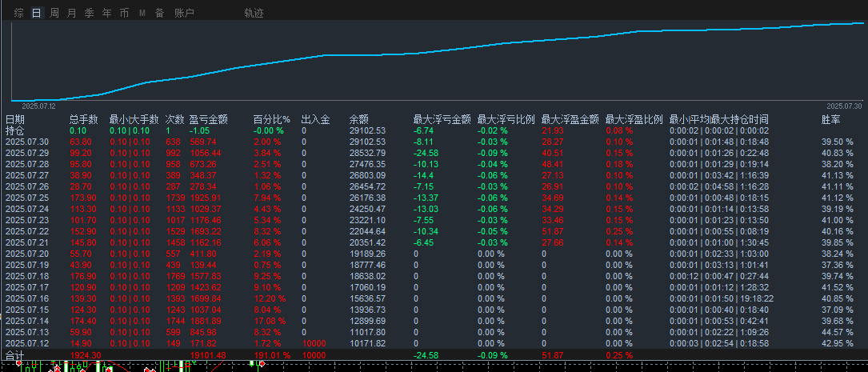Click the 次数 column header
Viewport: 868px width, 372px height.
click(175, 119)
